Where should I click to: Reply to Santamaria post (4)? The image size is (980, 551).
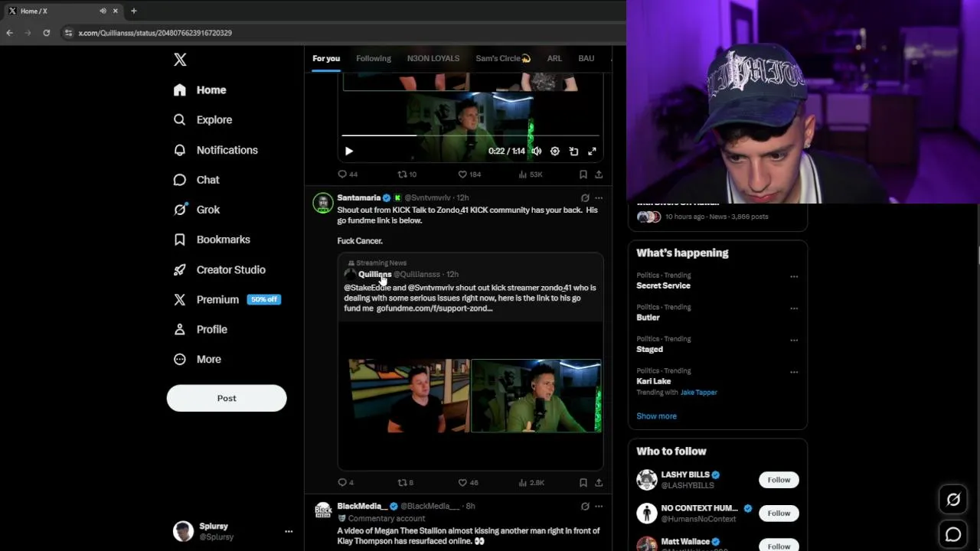point(346,483)
